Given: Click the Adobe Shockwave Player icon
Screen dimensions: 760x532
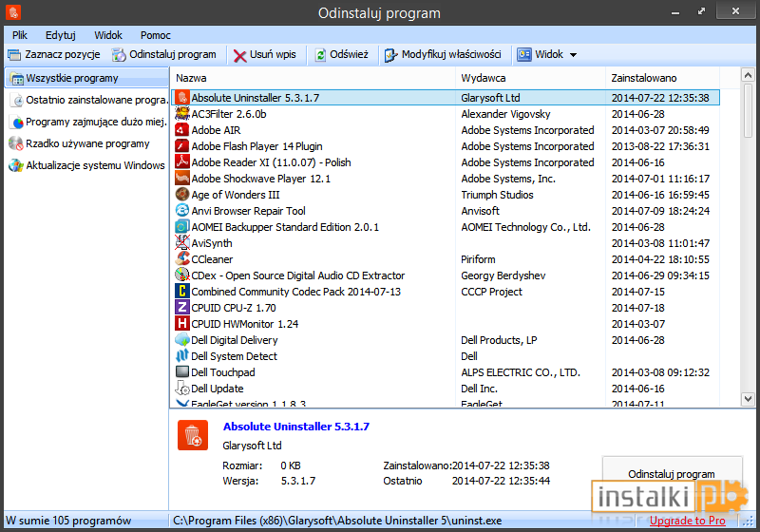Looking at the screenshot, I should [181, 179].
